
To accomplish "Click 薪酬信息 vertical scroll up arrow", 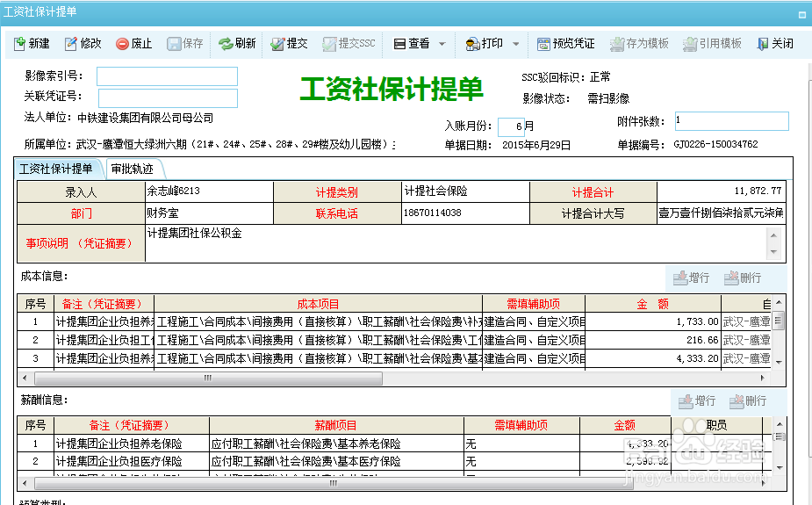I will click(780, 424).
